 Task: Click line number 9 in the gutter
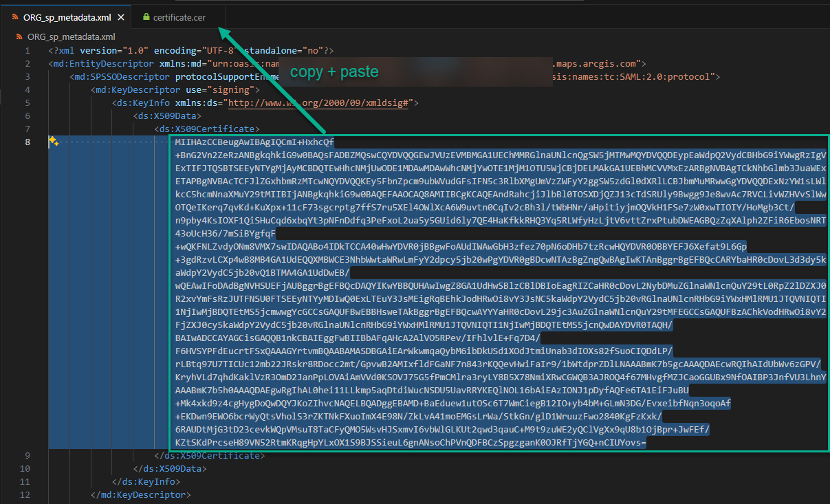(28, 455)
